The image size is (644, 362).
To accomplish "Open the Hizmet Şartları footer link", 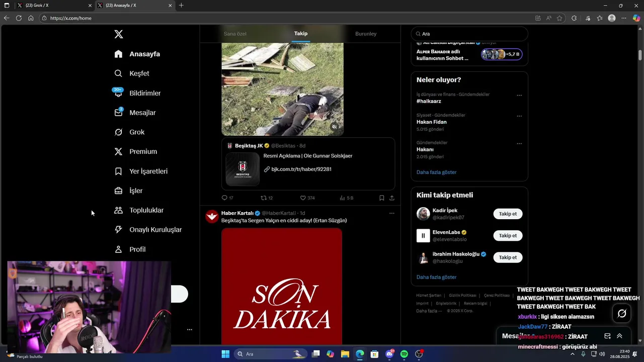I will (x=429, y=296).
